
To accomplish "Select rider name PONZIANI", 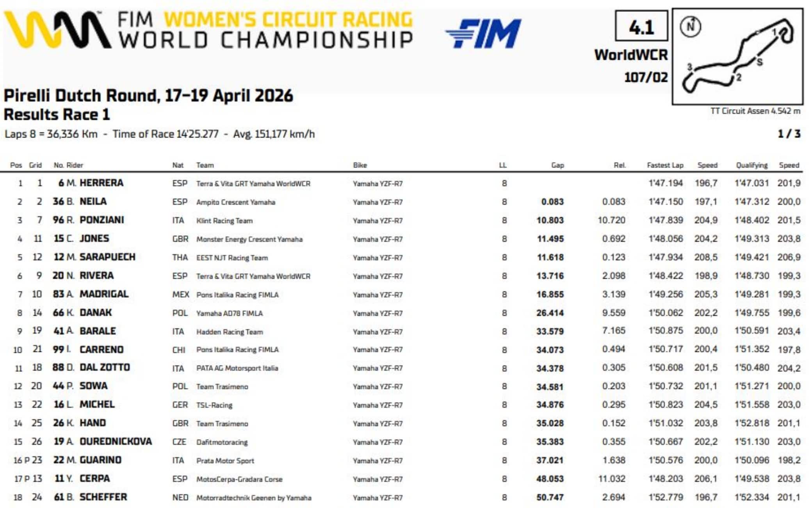I will (x=101, y=220).
